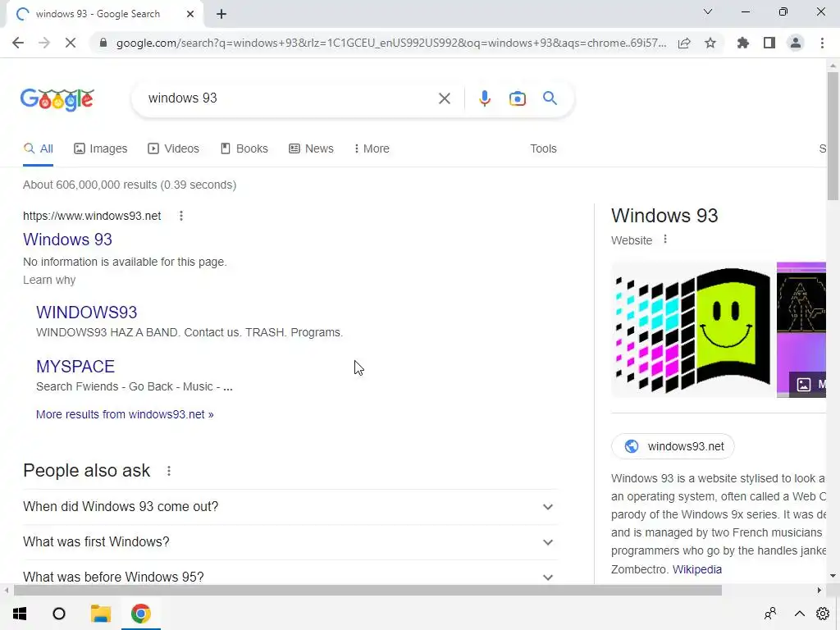Image resolution: width=840 pixels, height=630 pixels.
Task: Open Cortana search circle on taskbar
Action: [59, 614]
